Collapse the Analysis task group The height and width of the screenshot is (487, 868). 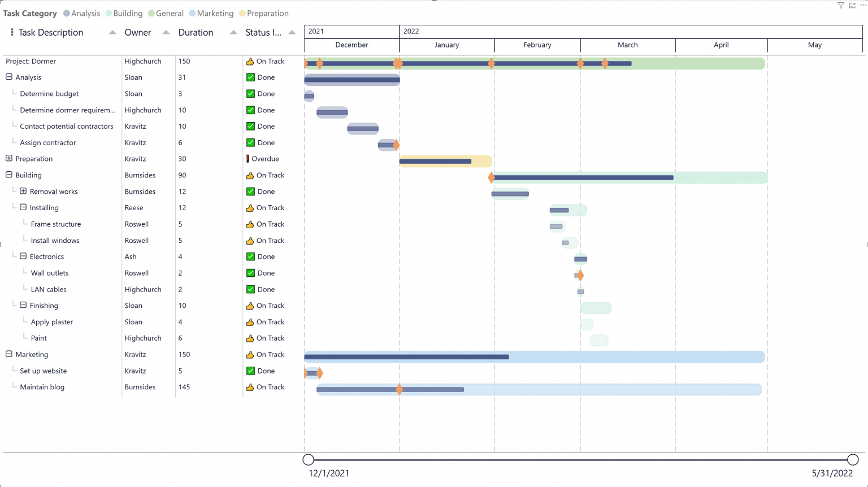(8, 77)
